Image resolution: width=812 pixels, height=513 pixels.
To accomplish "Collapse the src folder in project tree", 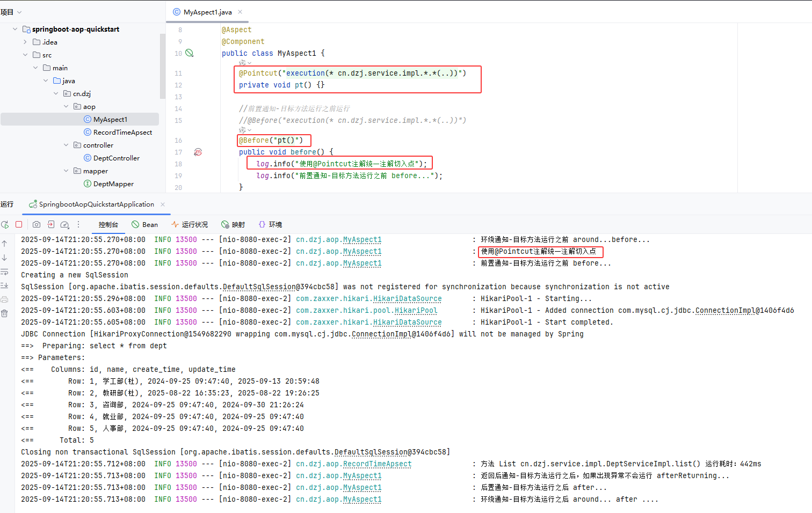I will tap(25, 55).
